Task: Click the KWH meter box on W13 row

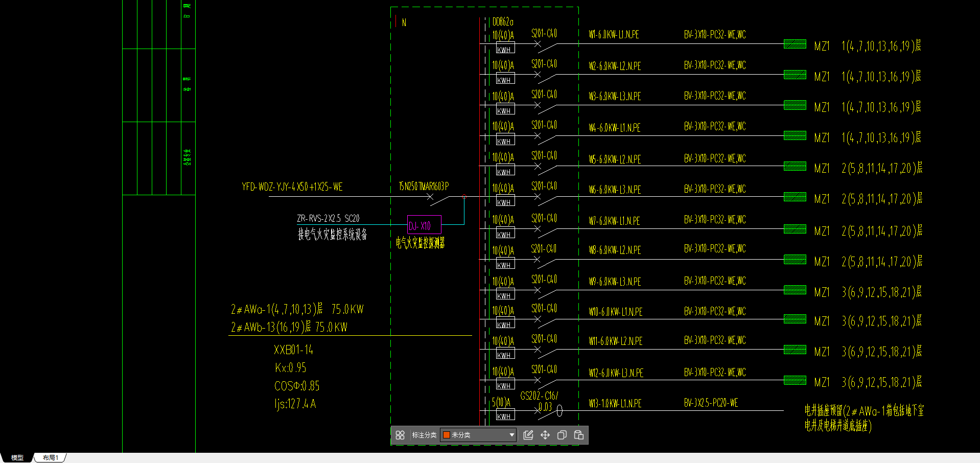Action: coord(505,415)
